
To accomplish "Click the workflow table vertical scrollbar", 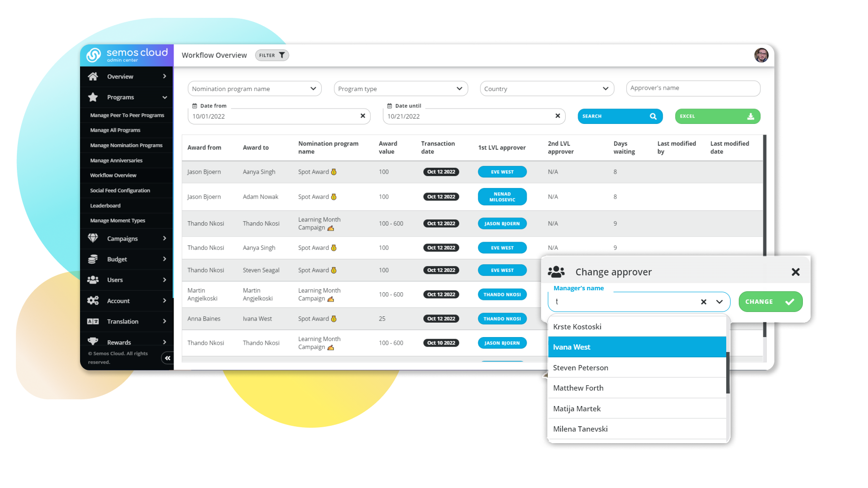I will click(x=765, y=236).
